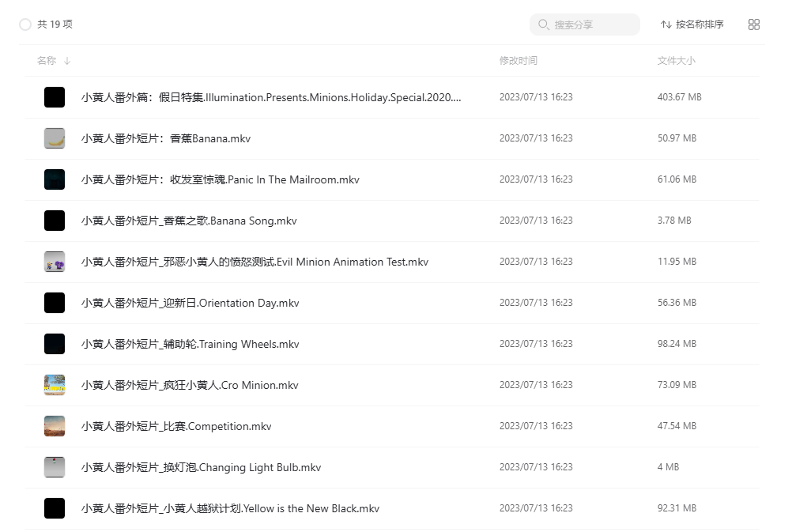Open the banana thumbnail for 香蕉Banana.mkv
The image size is (792, 532).
point(55,138)
